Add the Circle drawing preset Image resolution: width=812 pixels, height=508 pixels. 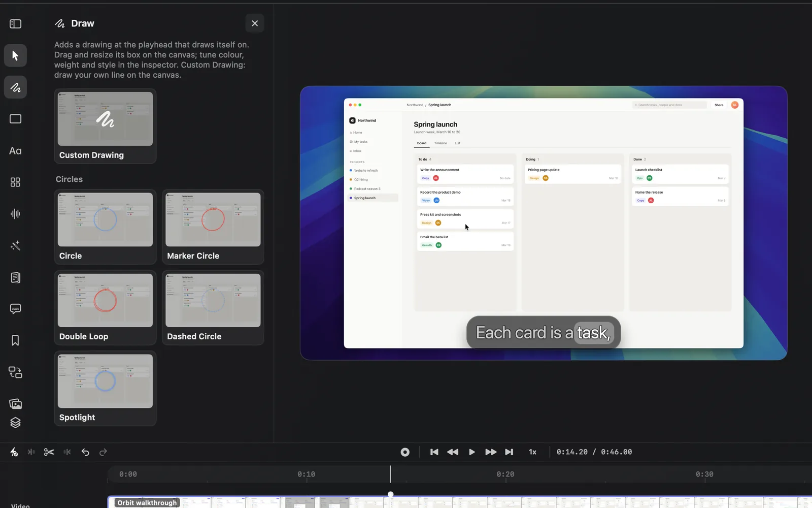[105, 227]
